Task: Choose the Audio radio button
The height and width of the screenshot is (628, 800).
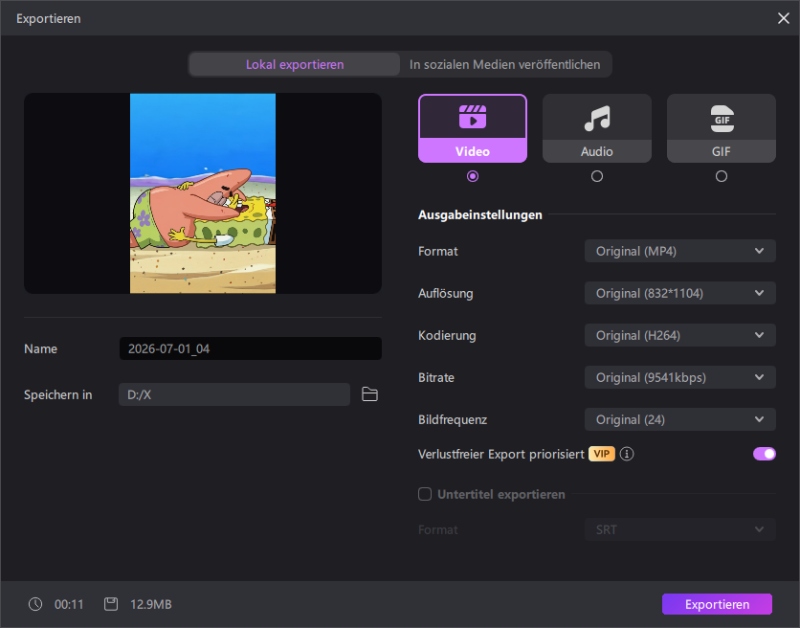Action: (597, 177)
